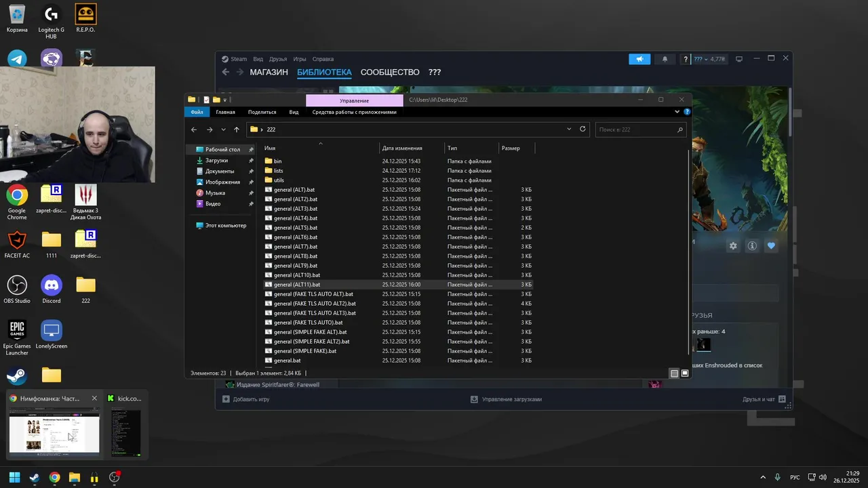Open Steam Справка menu
This screenshot has height=488, width=868.
pos(323,59)
